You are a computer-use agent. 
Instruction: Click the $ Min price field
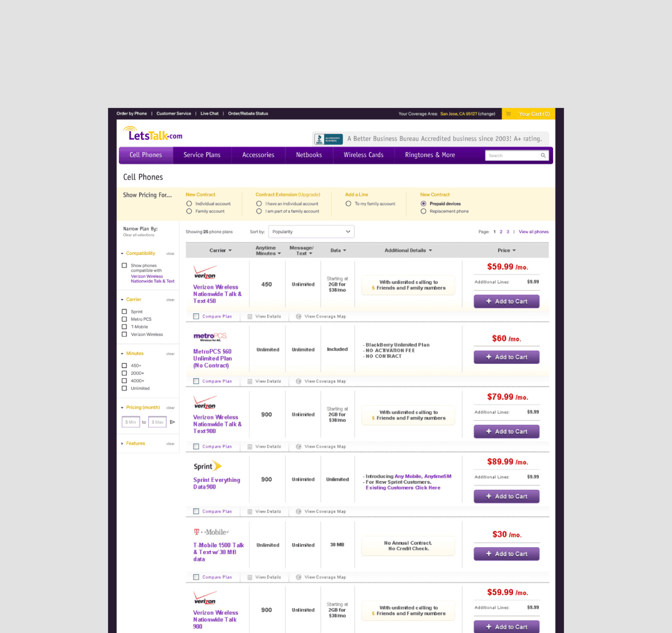click(131, 422)
